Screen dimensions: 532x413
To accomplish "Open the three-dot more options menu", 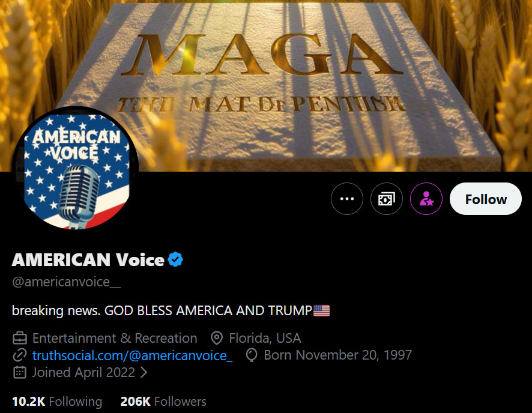I will (347, 199).
